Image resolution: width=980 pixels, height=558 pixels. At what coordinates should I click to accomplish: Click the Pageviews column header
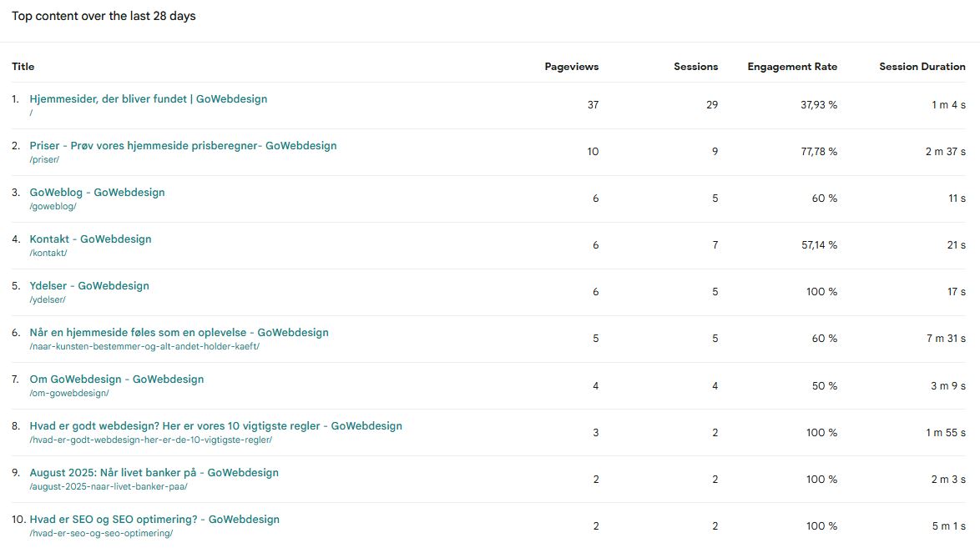pyautogui.click(x=571, y=67)
